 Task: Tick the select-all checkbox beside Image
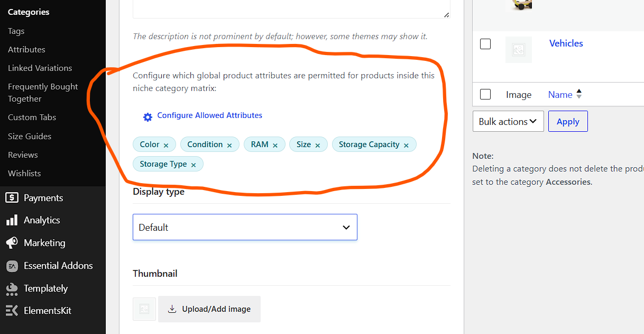pos(485,94)
